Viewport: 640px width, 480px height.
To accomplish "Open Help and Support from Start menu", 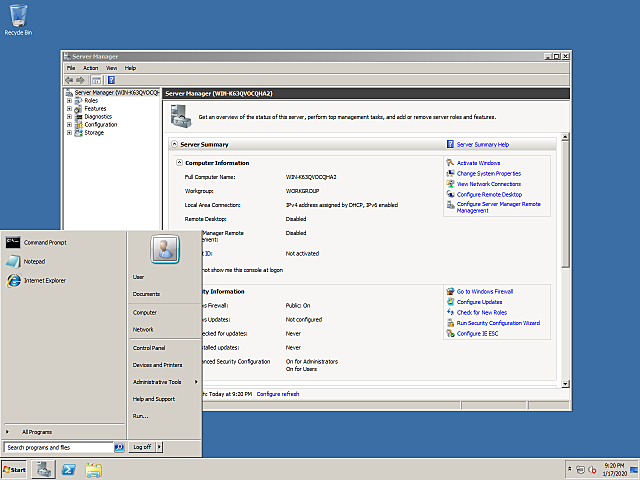I will (x=154, y=399).
